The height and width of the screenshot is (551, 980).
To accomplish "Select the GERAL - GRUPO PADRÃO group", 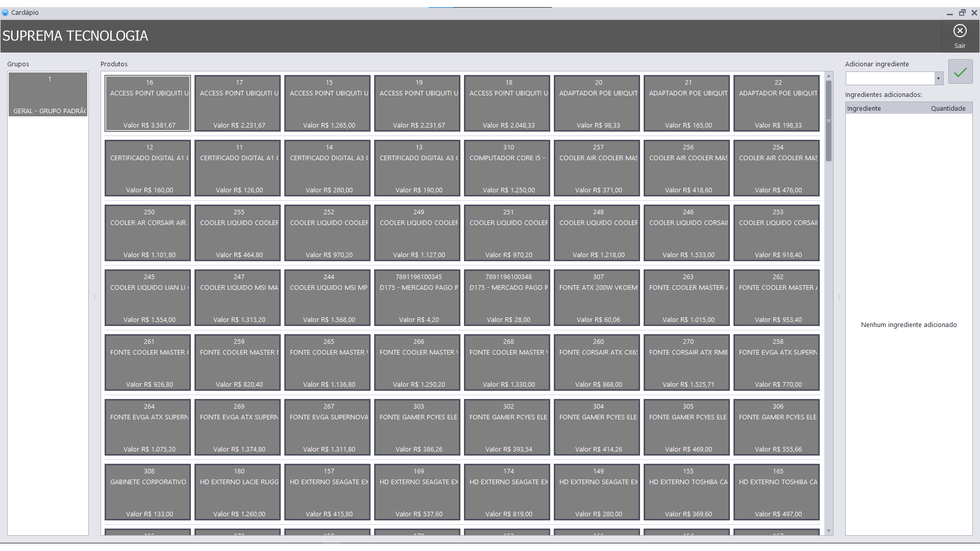I will point(48,94).
